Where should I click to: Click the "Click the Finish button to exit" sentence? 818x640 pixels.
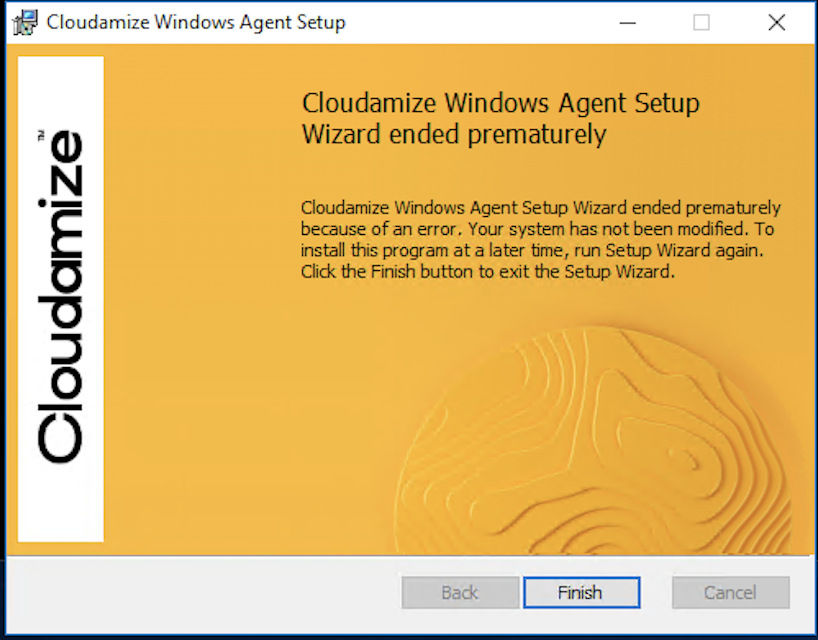tap(488, 271)
